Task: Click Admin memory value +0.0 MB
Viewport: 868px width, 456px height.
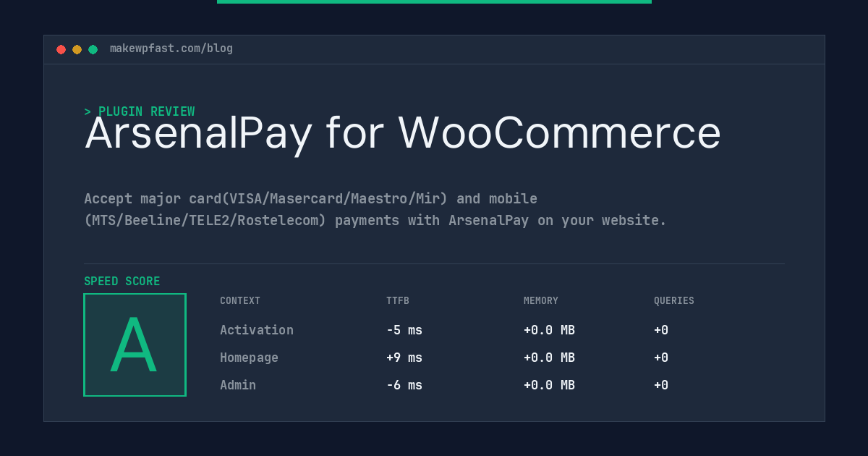Action: [x=549, y=385]
